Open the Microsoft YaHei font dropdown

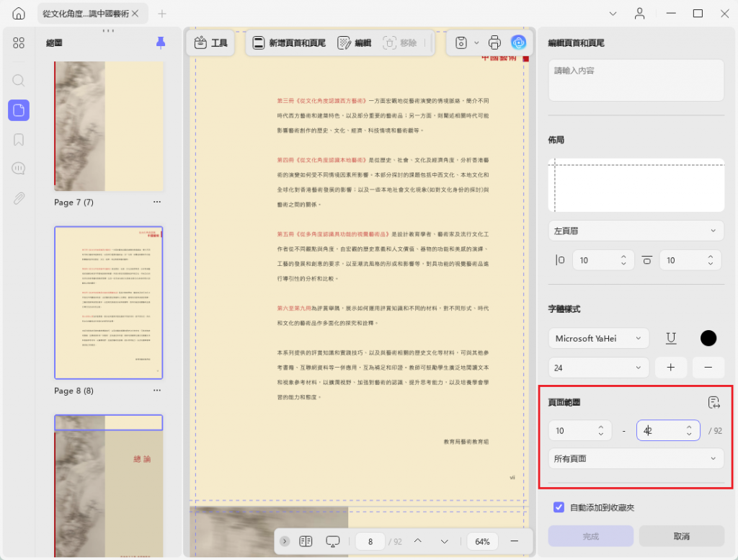[599, 338]
